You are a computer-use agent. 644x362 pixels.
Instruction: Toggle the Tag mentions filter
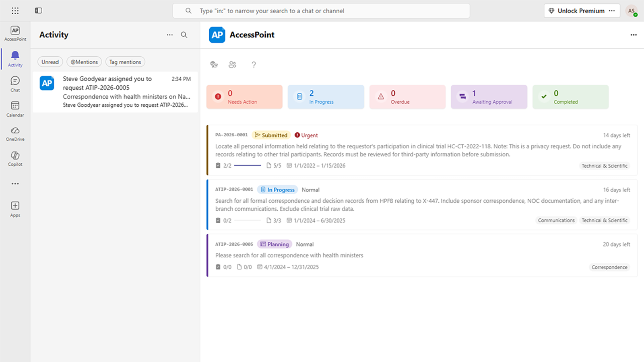pyautogui.click(x=125, y=62)
